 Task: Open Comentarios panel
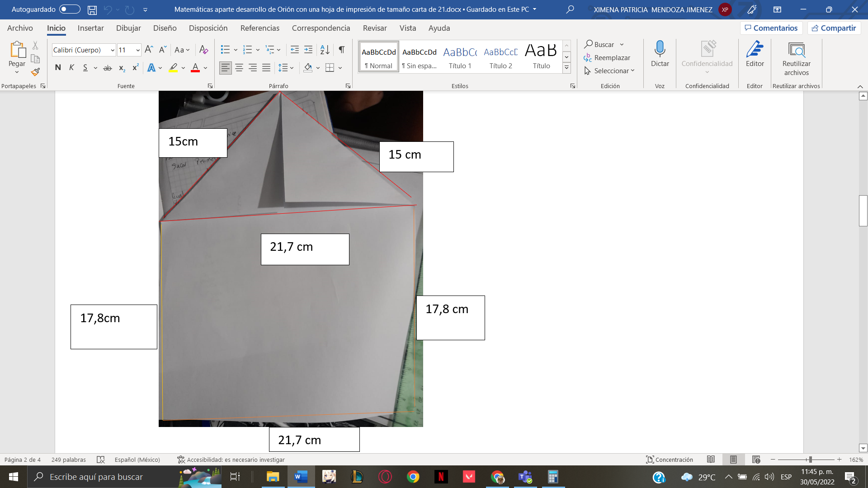coord(771,28)
